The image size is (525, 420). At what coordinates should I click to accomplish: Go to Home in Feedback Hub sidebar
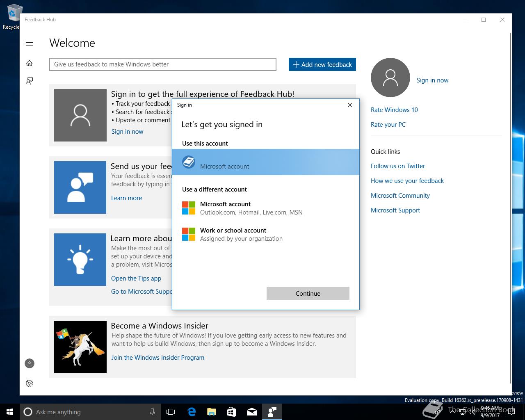point(29,63)
